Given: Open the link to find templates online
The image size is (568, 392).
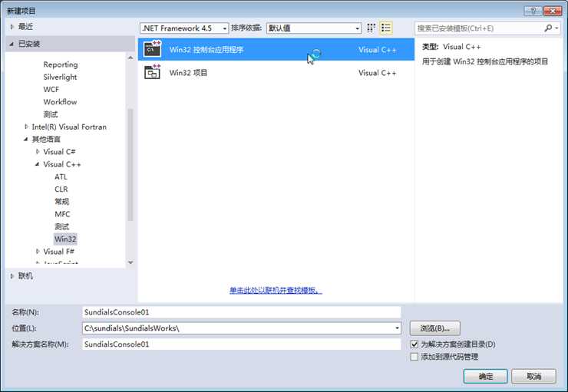Looking at the screenshot, I should pyautogui.click(x=276, y=290).
